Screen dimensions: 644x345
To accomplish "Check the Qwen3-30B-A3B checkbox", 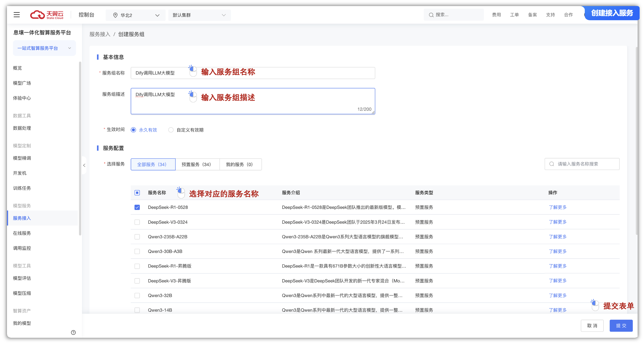I will (x=137, y=251).
